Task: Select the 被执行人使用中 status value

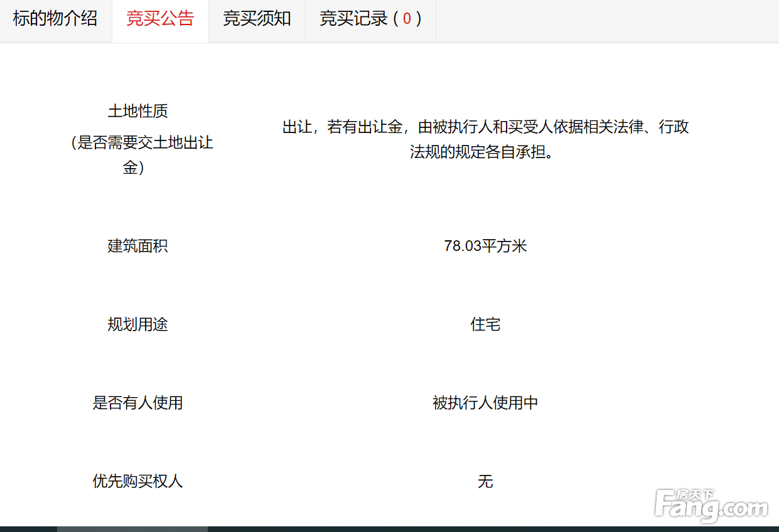Action: 485,403
